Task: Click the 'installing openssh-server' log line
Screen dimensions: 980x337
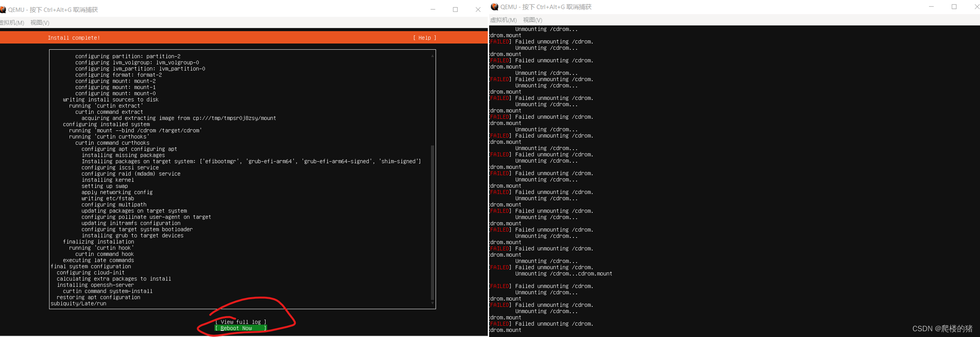Action: (x=95, y=285)
